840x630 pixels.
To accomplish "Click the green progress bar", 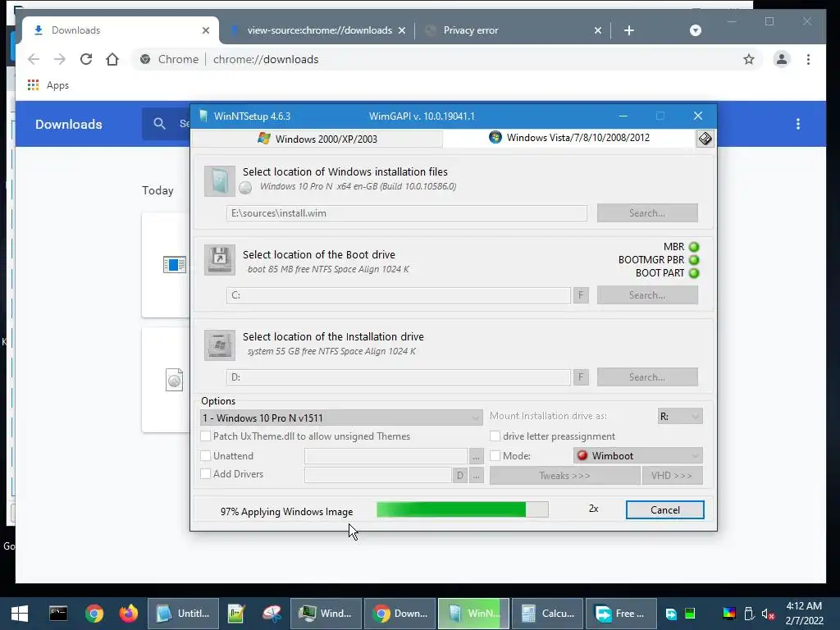I will pyautogui.click(x=463, y=509).
